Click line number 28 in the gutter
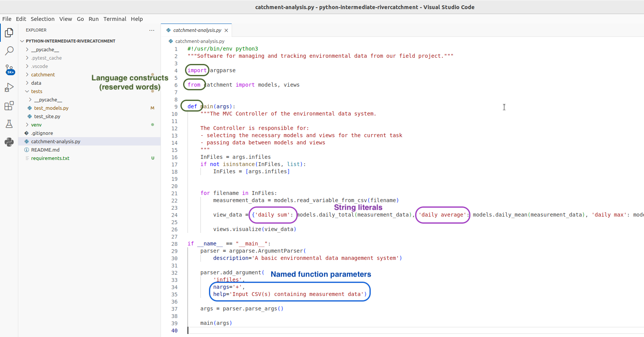 [174, 244]
